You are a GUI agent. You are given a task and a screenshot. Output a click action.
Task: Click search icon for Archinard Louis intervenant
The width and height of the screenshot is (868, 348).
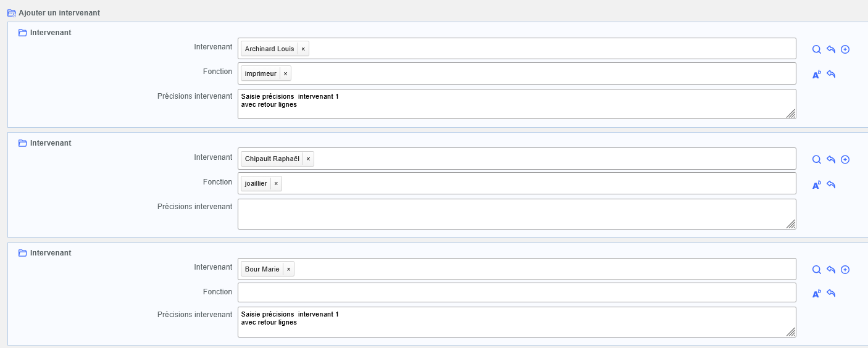pos(816,49)
